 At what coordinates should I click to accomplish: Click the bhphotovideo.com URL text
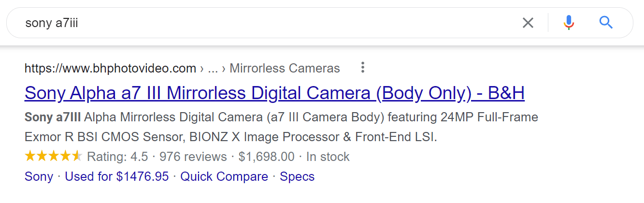coord(110,68)
